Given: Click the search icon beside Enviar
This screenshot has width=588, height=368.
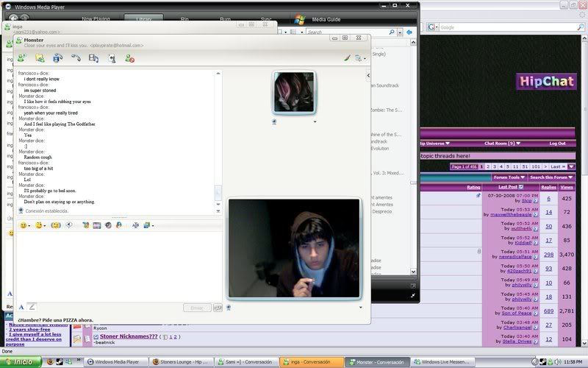Looking at the screenshot, I should coord(218,308).
